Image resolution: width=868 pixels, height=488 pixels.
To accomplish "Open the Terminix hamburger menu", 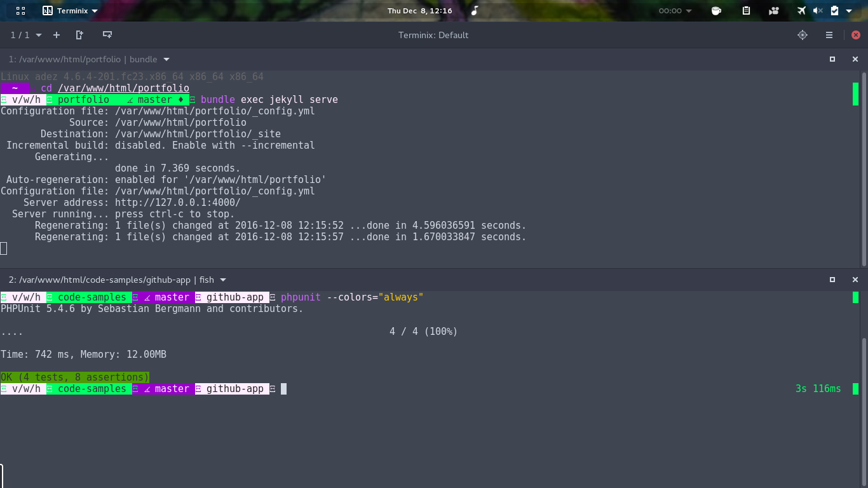I will pyautogui.click(x=829, y=35).
